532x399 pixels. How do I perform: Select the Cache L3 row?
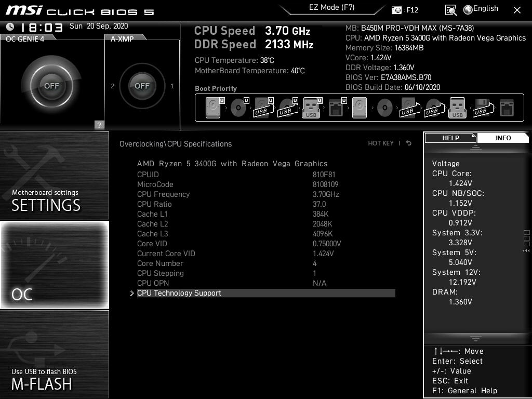click(x=266, y=234)
